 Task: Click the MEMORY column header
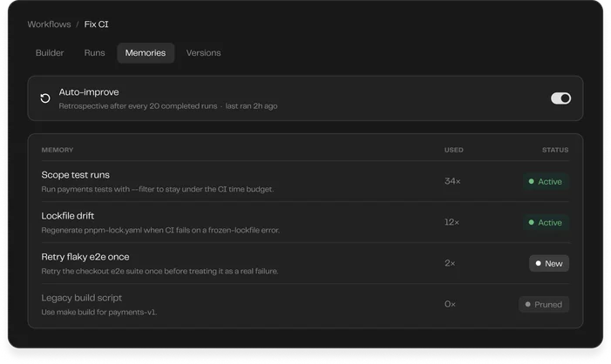pyautogui.click(x=58, y=150)
